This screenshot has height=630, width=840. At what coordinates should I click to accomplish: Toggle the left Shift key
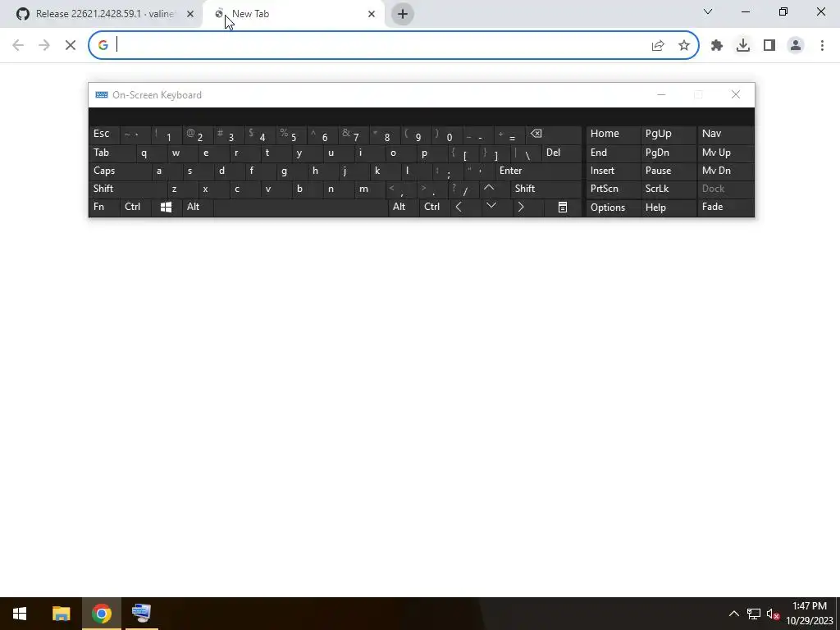click(x=128, y=189)
